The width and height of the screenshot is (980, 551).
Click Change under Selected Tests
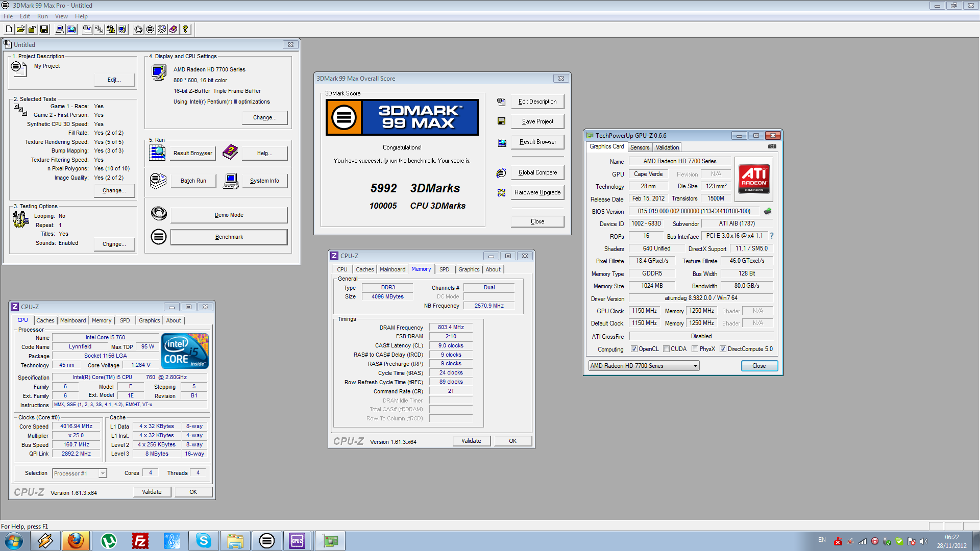click(114, 190)
